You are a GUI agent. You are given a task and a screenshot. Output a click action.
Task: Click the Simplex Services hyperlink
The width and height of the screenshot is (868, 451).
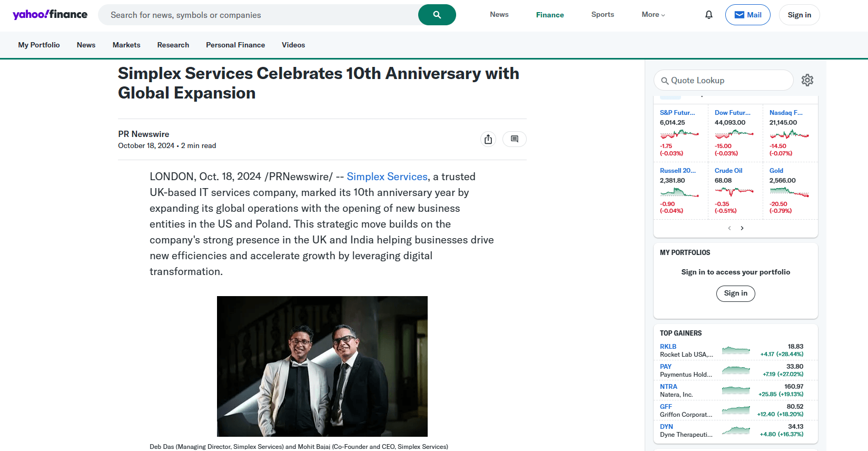click(x=387, y=177)
